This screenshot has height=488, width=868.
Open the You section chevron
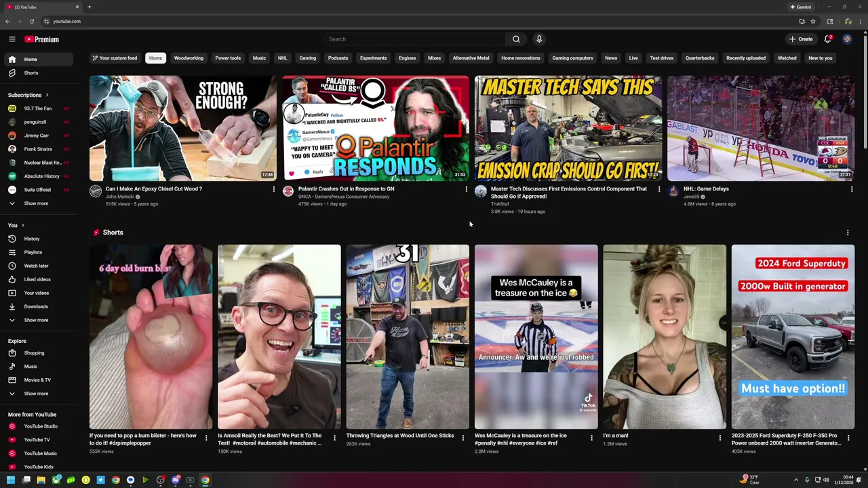click(x=22, y=225)
